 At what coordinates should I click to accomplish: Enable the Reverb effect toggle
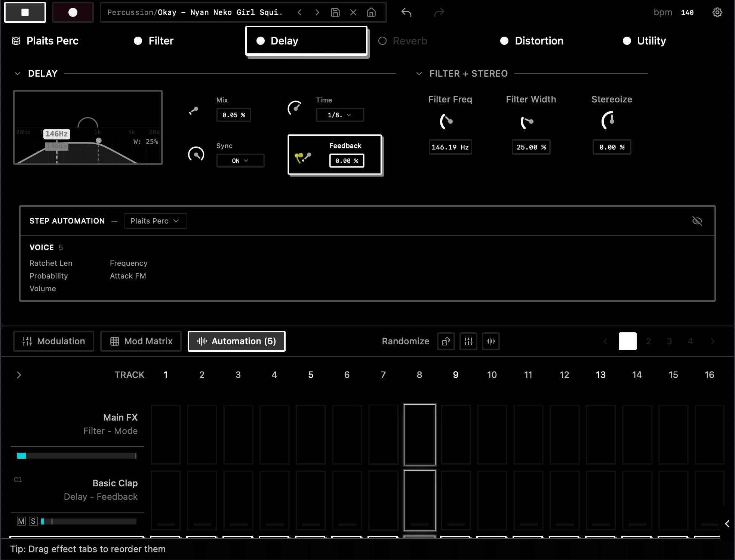pyautogui.click(x=382, y=41)
